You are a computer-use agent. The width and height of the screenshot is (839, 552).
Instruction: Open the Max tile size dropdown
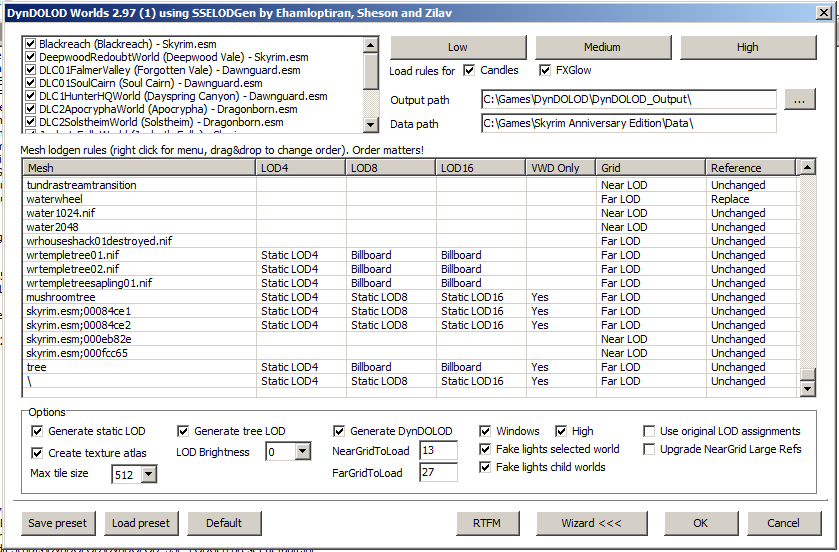pos(149,474)
